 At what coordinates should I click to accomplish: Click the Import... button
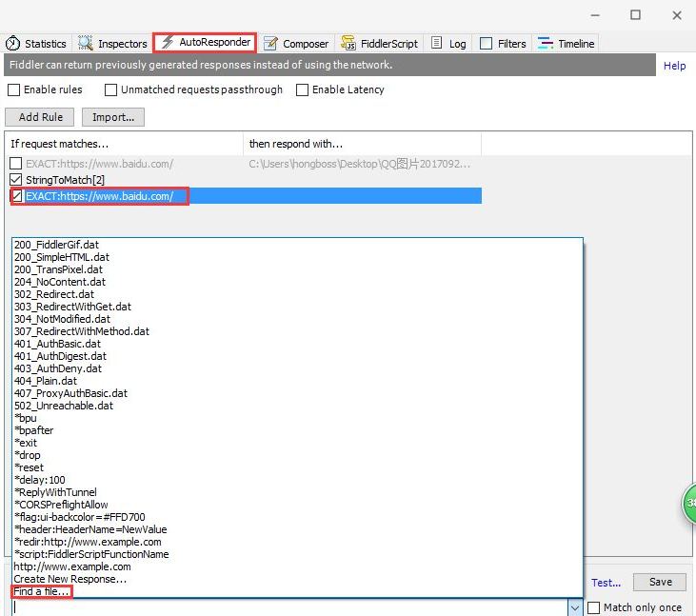click(113, 117)
